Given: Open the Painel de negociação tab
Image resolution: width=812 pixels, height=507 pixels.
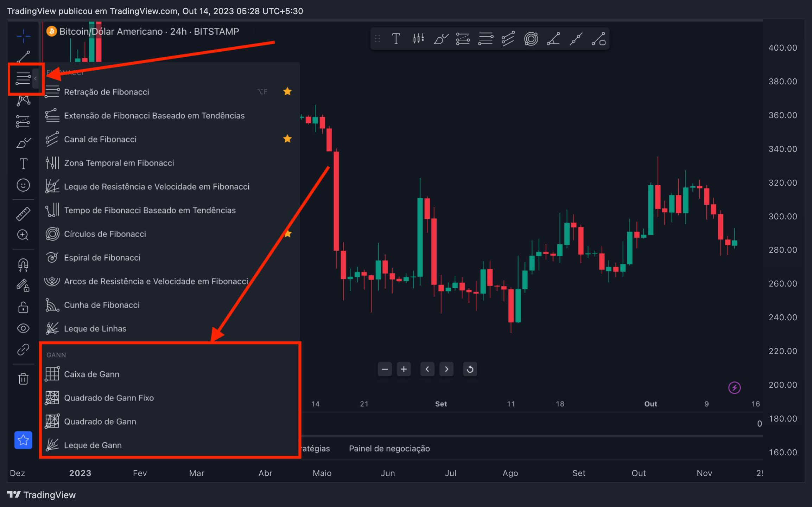Looking at the screenshot, I should 389,449.
